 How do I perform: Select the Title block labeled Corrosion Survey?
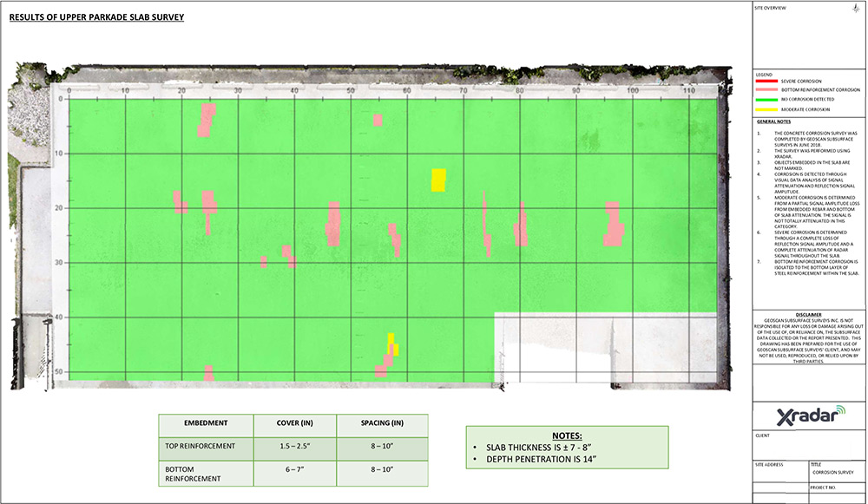pos(832,473)
